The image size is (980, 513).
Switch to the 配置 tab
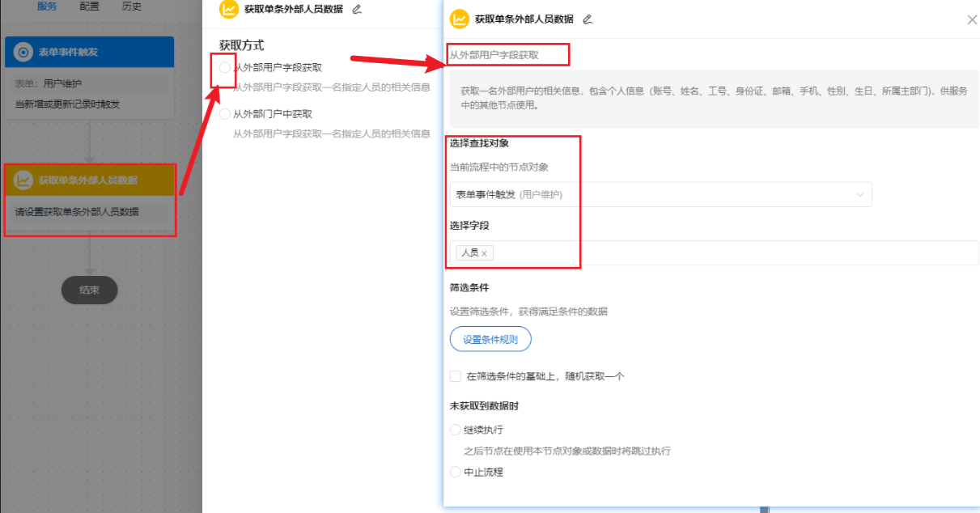click(89, 6)
